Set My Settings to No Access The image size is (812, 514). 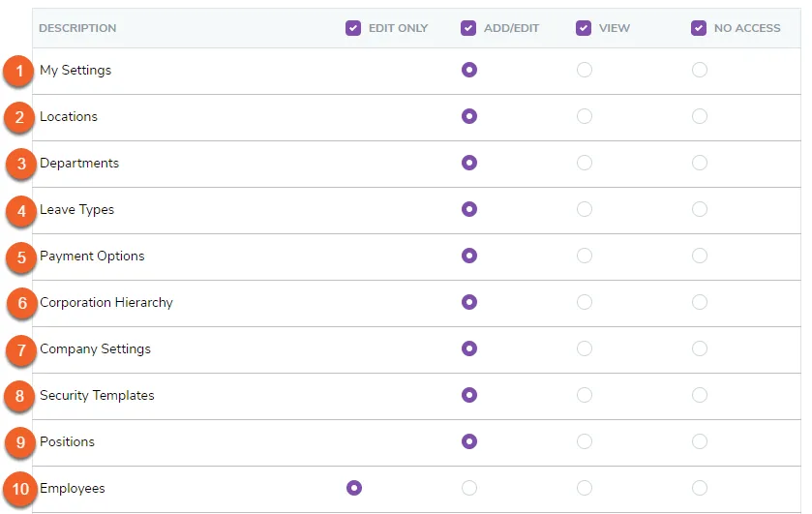(700, 70)
